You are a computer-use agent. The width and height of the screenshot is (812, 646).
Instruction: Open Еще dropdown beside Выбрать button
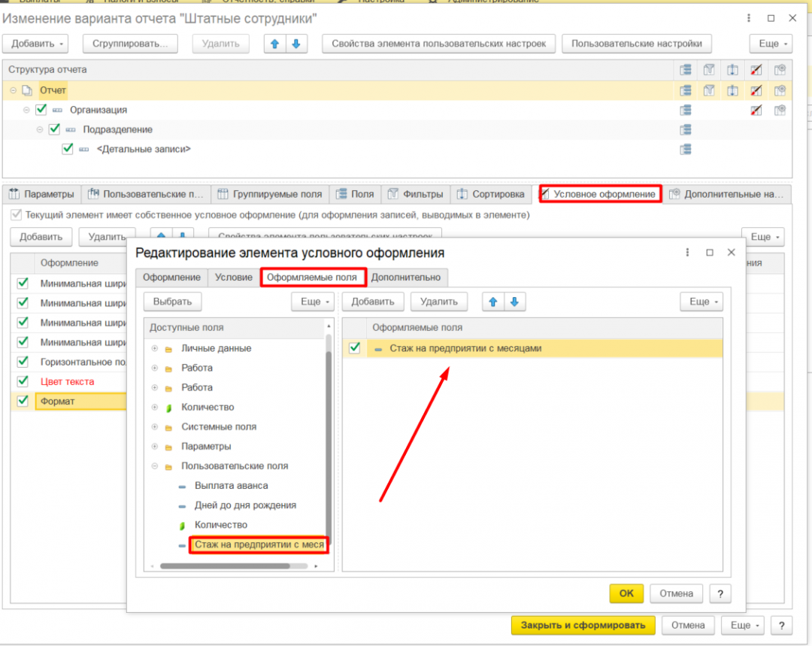click(314, 302)
